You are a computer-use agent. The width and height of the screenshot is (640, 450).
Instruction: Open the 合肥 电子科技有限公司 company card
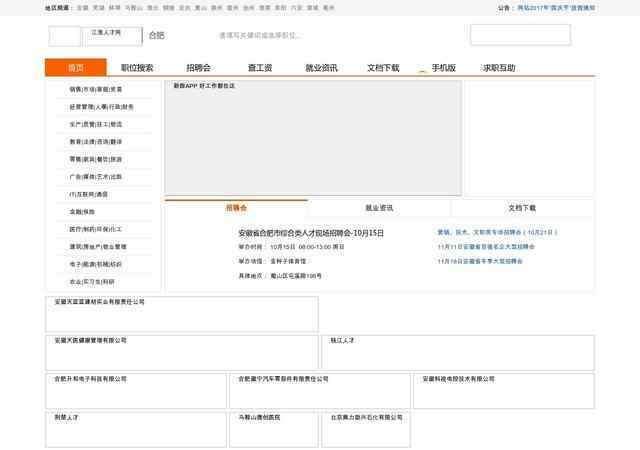tap(136, 391)
